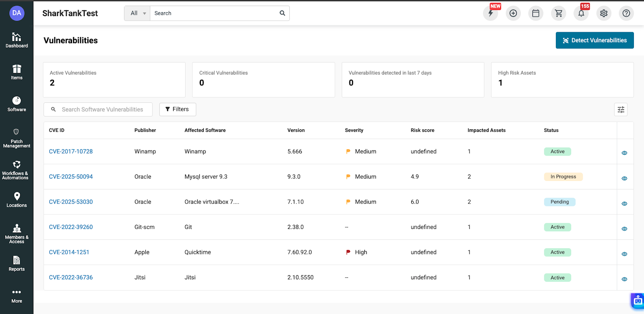This screenshot has height=314, width=644.
Task: Open the DA user avatar
Action: click(x=17, y=13)
